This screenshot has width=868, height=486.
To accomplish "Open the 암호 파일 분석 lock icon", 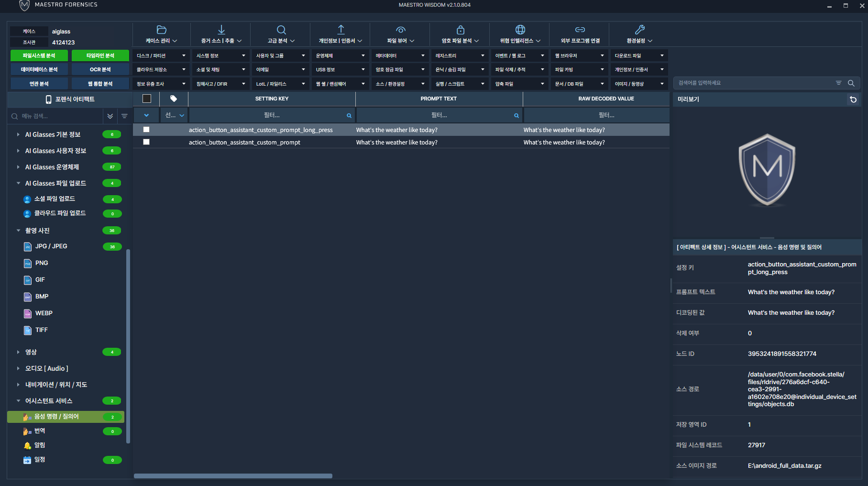I will [461, 30].
